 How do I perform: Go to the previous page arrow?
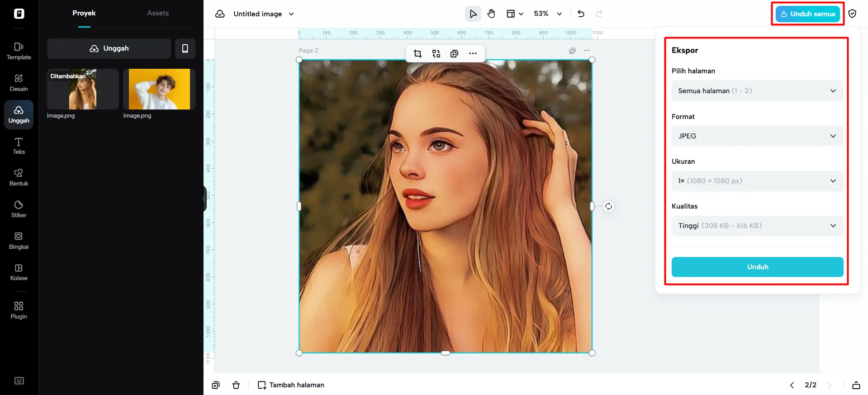pyautogui.click(x=792, y=385)
